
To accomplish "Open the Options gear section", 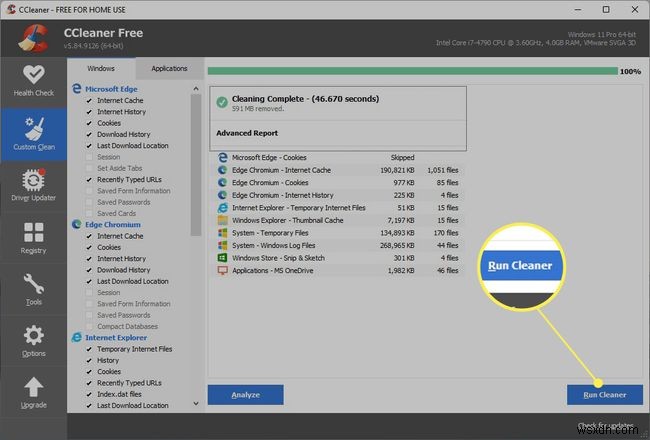I will 34,340.
